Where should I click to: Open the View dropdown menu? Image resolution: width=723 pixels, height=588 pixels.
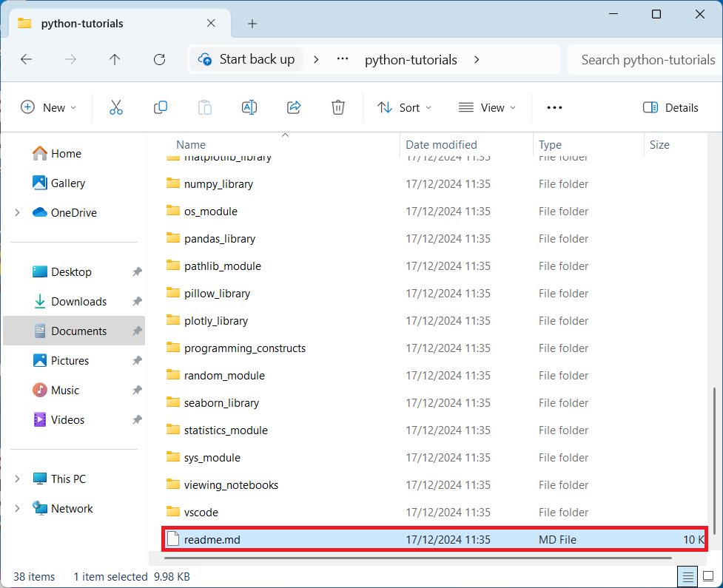pyautogui.click(x=487, y=107)
